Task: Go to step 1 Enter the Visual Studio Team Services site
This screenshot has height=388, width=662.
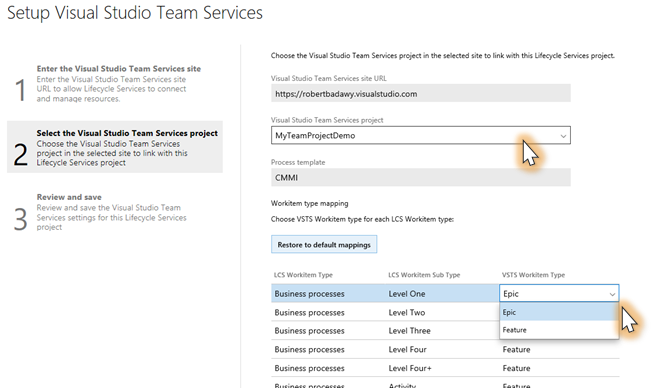Action: (115, 84)
